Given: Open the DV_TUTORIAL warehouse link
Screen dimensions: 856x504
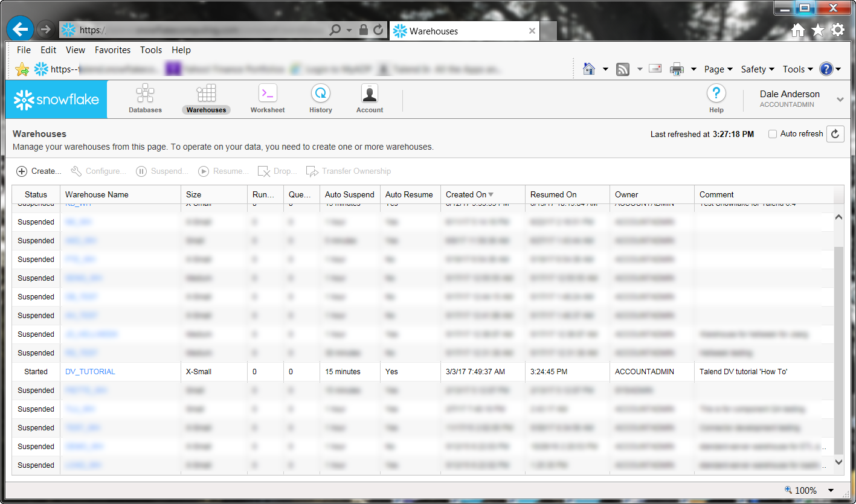Looking at the screenshot, I should (90, 372).
